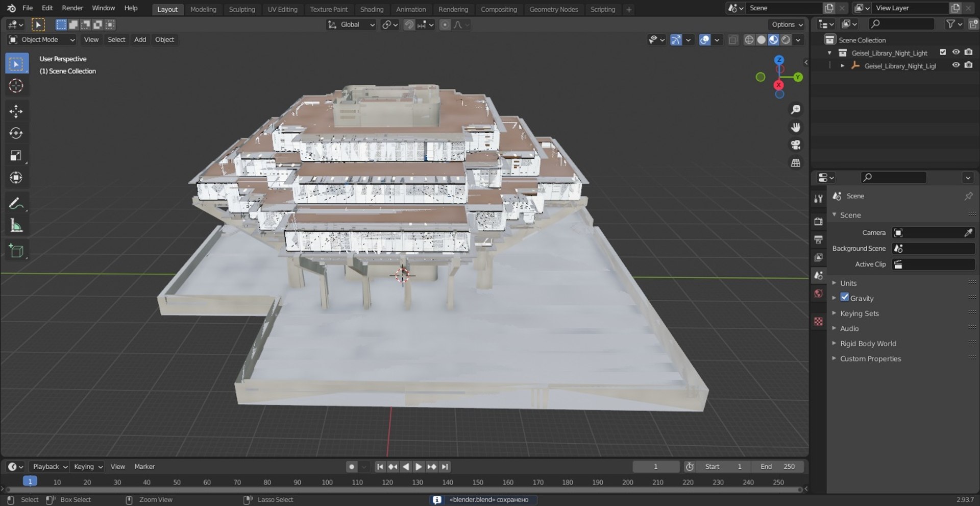Open the Options dropdown
This screenshot has height=506, width=980.
[787, 25]
